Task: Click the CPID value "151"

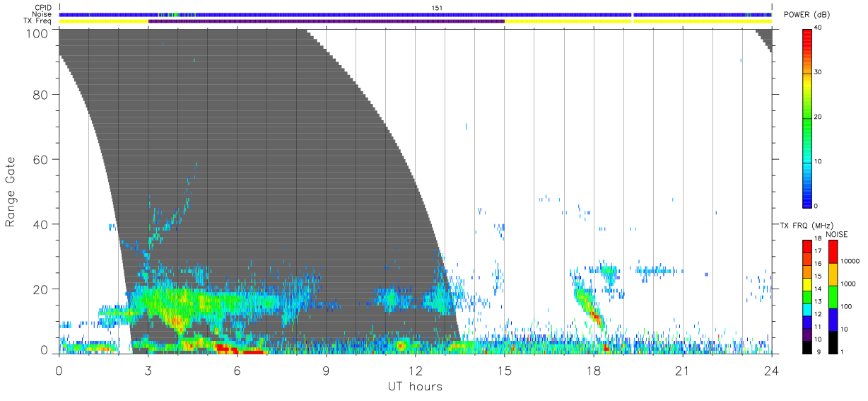Action: pyautogui.click(x=437, y=8)
